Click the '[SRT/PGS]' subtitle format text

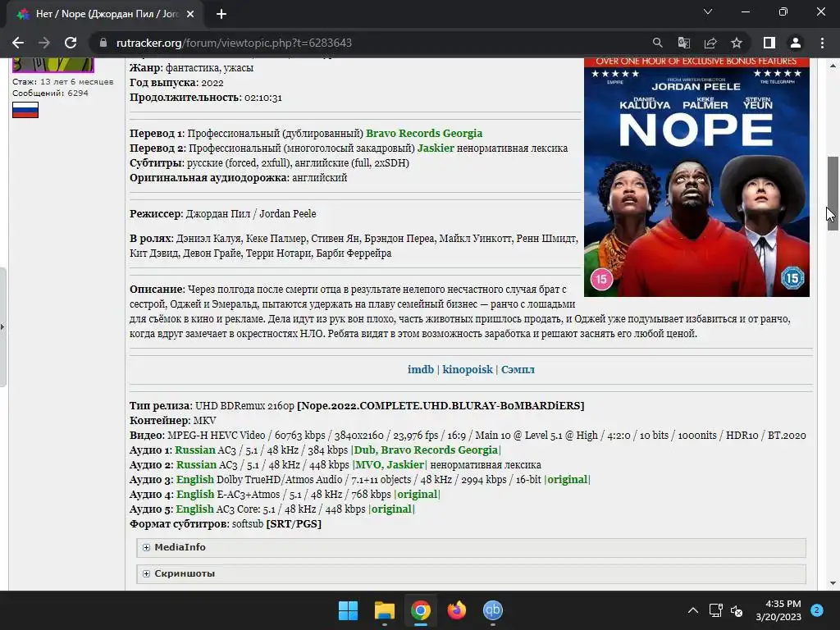294,524
